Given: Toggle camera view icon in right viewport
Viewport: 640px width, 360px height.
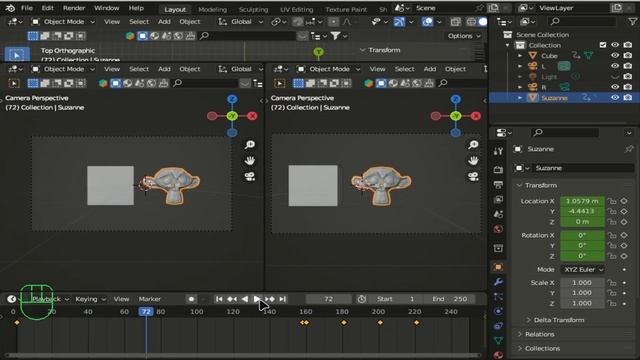Looking at the screenshot, I should pyautogui.click(x=473, y=176).
